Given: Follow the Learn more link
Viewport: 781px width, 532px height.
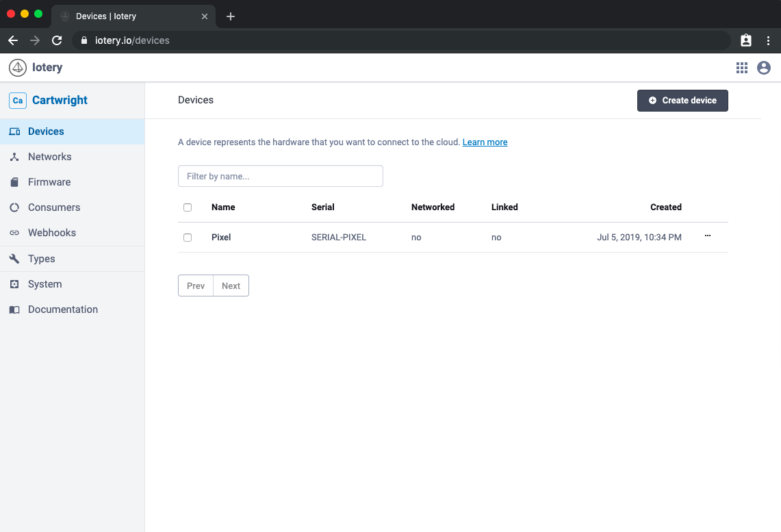Looking at the screenshot, I should (485, 142).
